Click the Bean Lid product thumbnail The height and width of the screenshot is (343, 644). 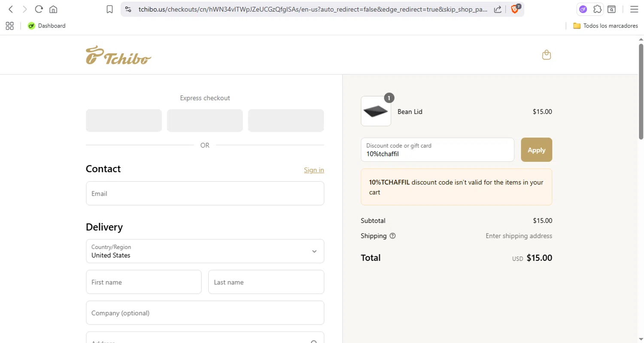tap(376, 111)
